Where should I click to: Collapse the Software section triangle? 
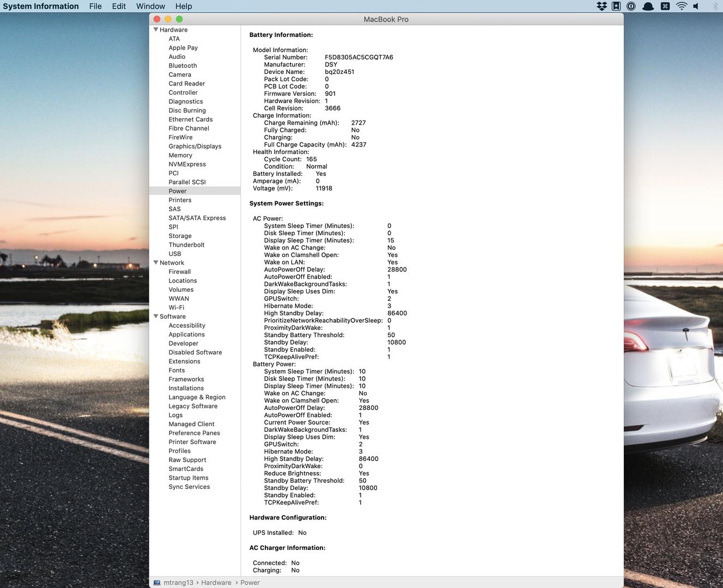point(156,316)
